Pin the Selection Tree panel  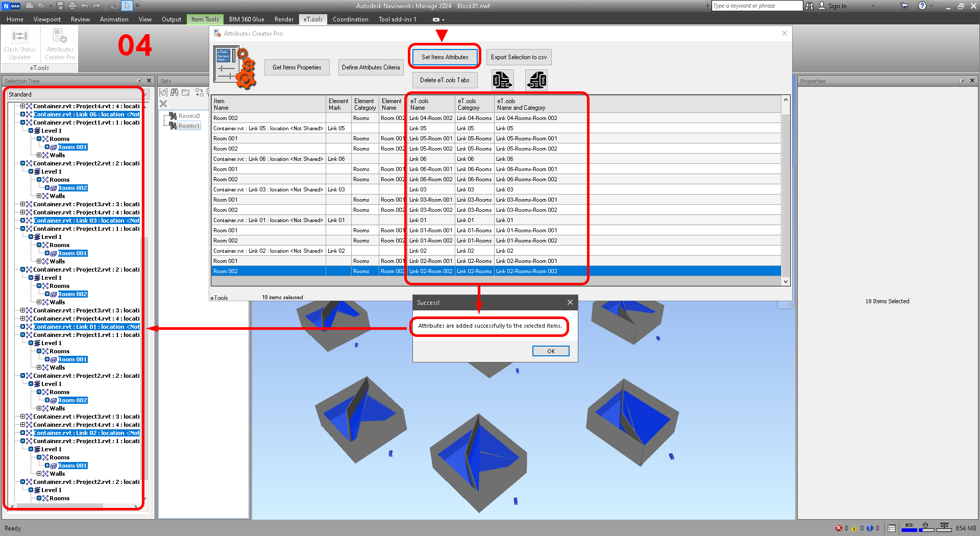pyautogui.click(x=139, y=81)
